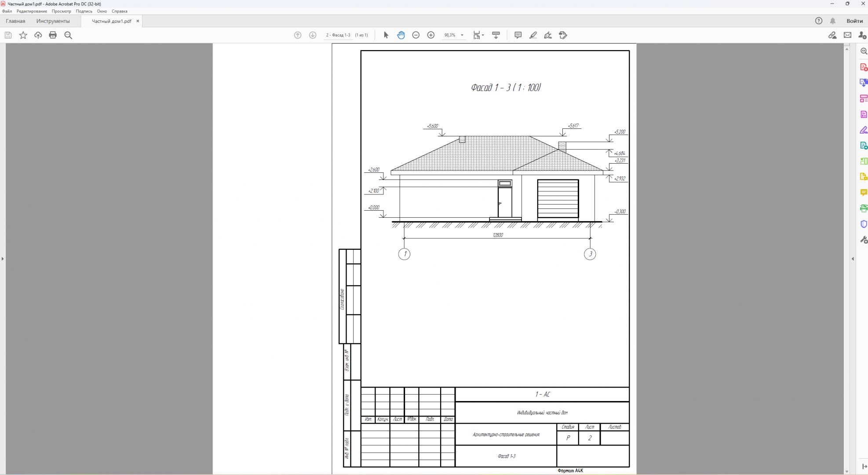
Task: Select the Hand pan tool
Action: click(x=401, y=35)
